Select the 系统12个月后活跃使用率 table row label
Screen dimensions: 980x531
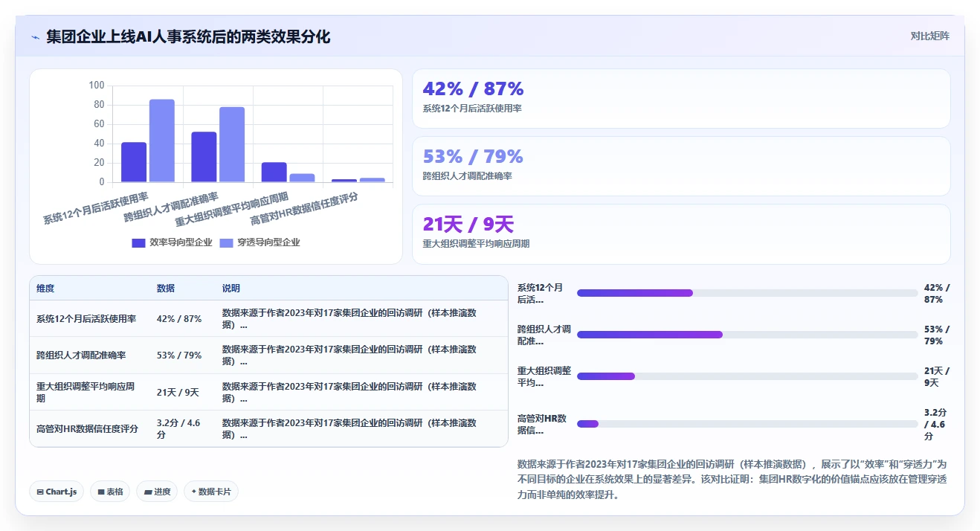[x=86, y=319]
